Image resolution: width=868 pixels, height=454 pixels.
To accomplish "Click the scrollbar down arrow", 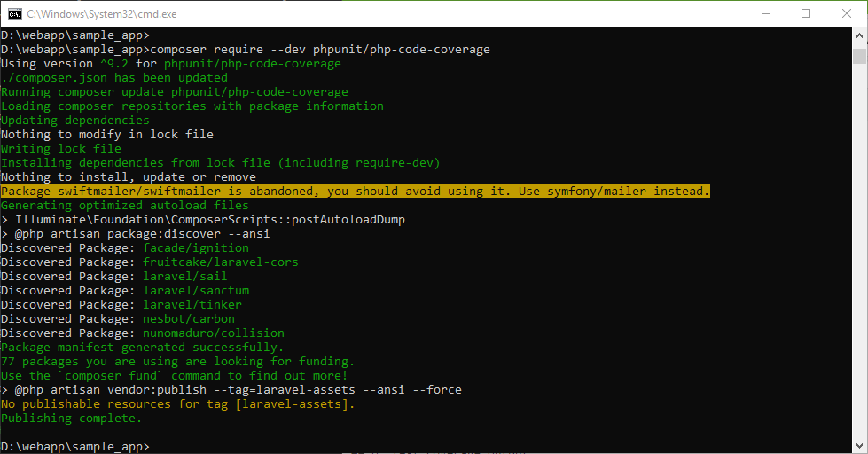I will pos(859,446).
